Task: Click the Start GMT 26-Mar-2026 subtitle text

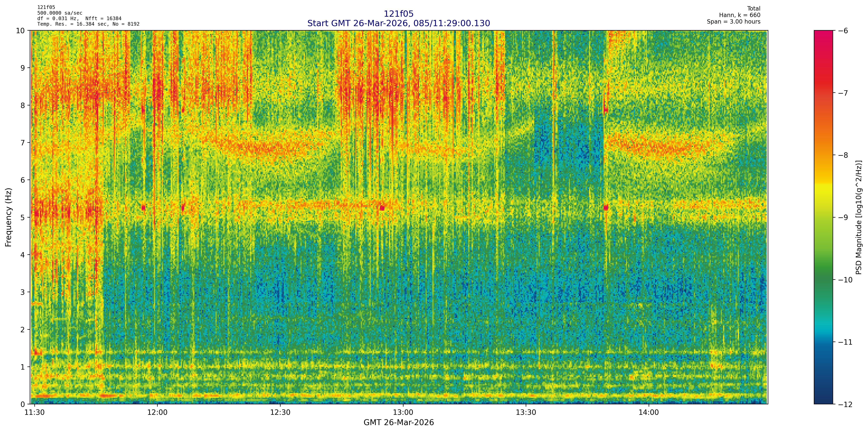Action: point(398,23)
